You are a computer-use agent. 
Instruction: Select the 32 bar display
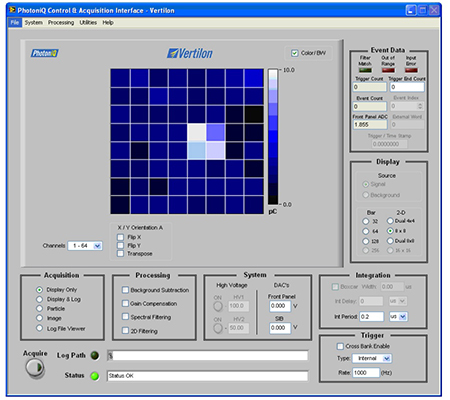[x=366, y=221]
